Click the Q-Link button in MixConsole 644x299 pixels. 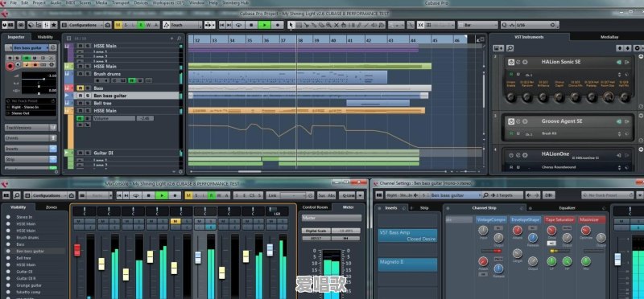(349, 195)
